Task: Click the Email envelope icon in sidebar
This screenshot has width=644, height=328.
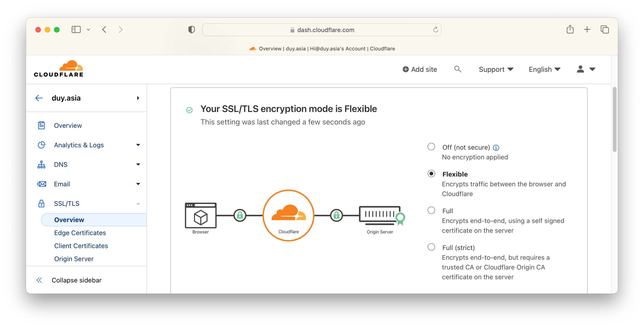Action: click(41, 184)
